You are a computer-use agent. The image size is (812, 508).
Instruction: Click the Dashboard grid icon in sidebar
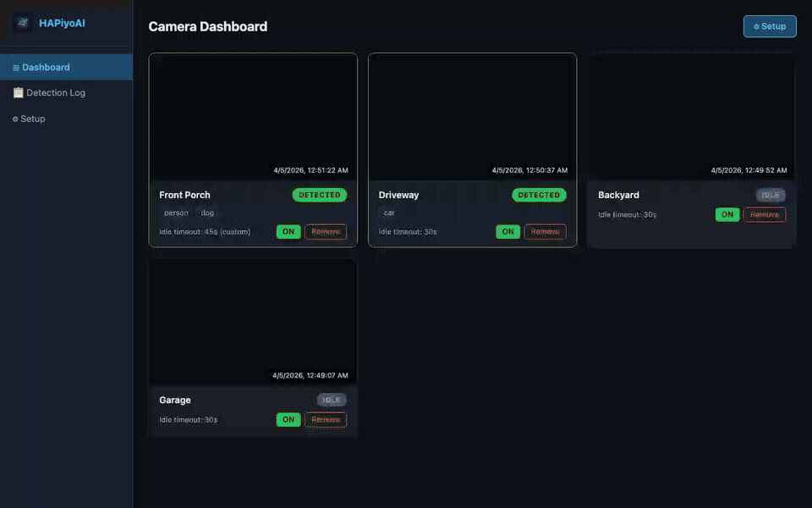pos(16,68)
